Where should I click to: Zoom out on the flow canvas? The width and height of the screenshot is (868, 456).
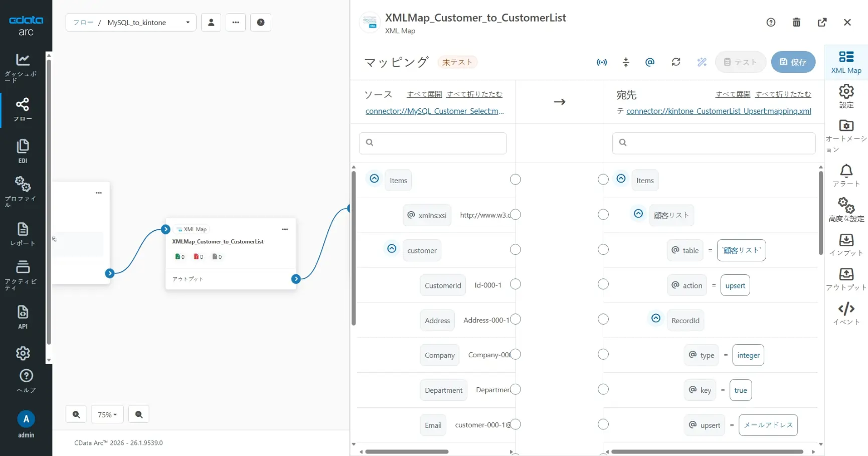(139, 414)
